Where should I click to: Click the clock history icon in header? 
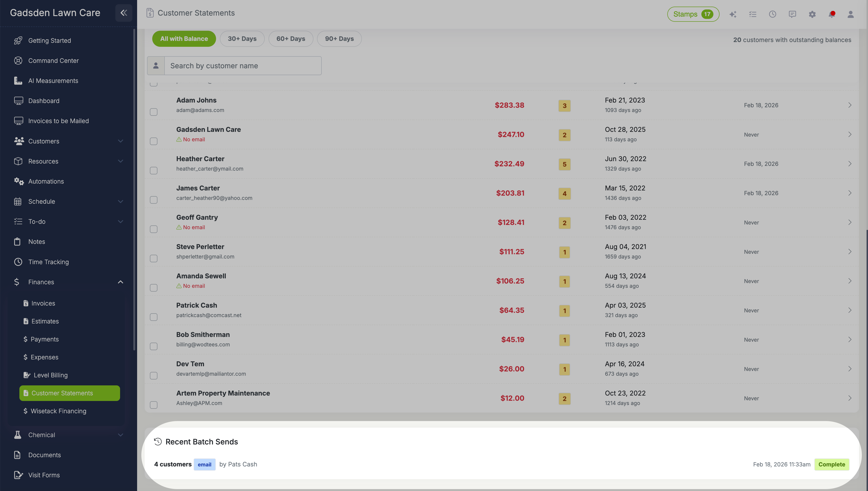pos(772,14)
